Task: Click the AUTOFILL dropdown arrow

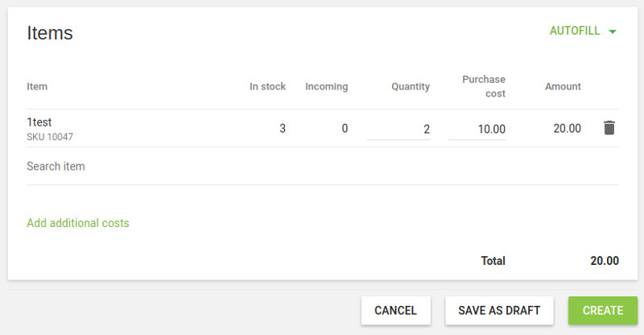Action: click(613, 31)
